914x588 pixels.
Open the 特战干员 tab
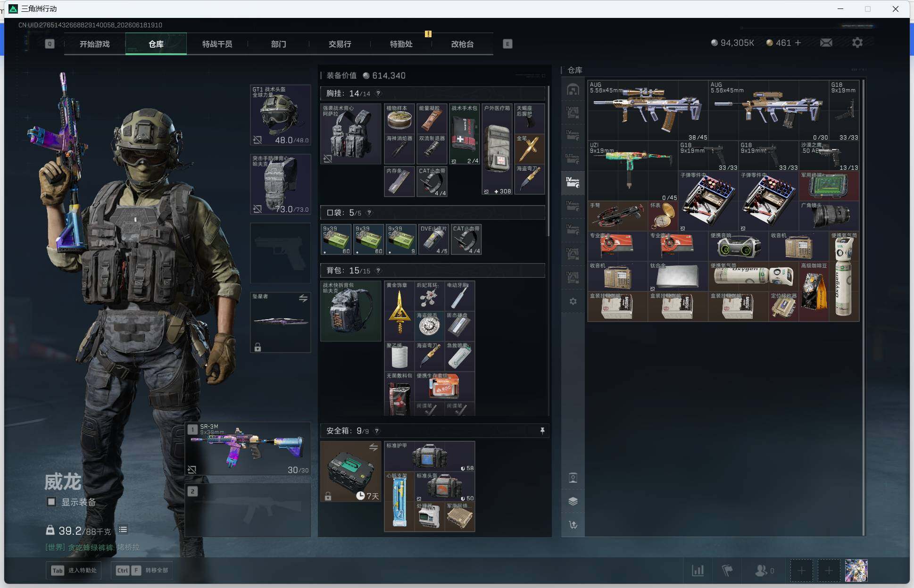(217, 44)
